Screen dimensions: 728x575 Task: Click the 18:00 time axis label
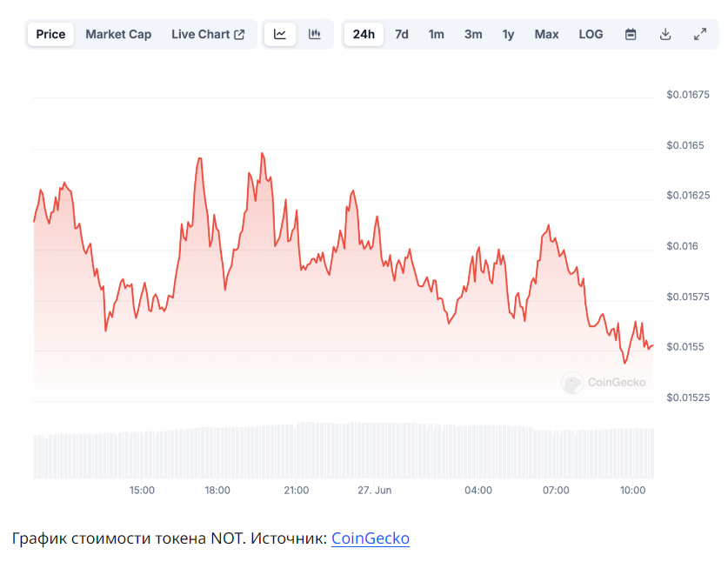click(217, 491)
